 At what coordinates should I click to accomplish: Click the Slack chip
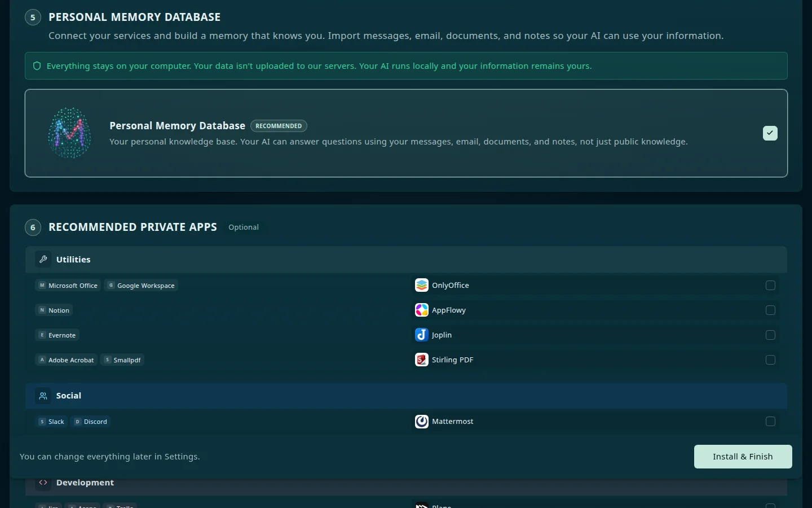tap(51, 422)
